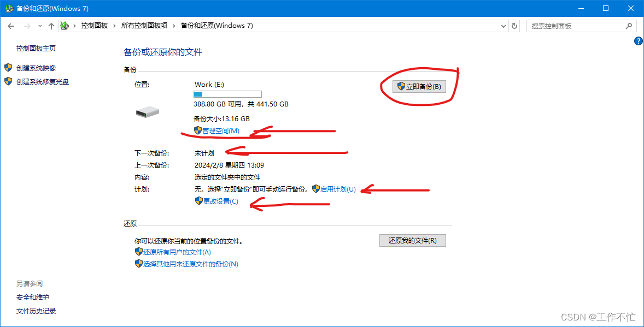Select 控制面板 breadcrumb in address bar
This screenshot has width=644, height=327.
click(95, 26)
